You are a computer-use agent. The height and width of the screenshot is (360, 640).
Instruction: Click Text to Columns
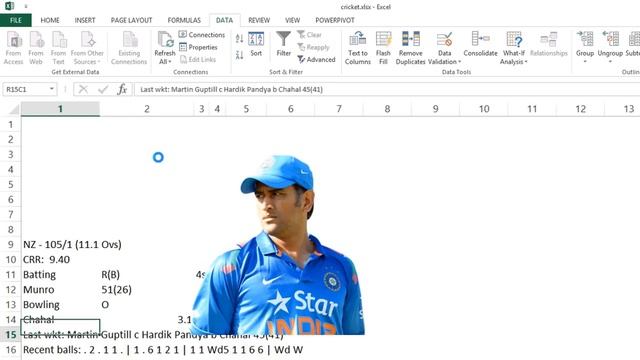[x=358, y=48]
